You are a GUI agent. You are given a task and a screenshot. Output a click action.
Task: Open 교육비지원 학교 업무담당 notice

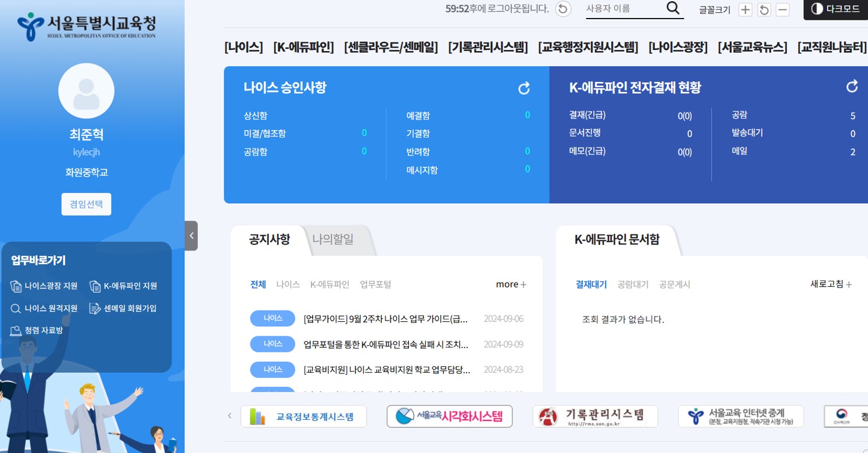point(387,369)
